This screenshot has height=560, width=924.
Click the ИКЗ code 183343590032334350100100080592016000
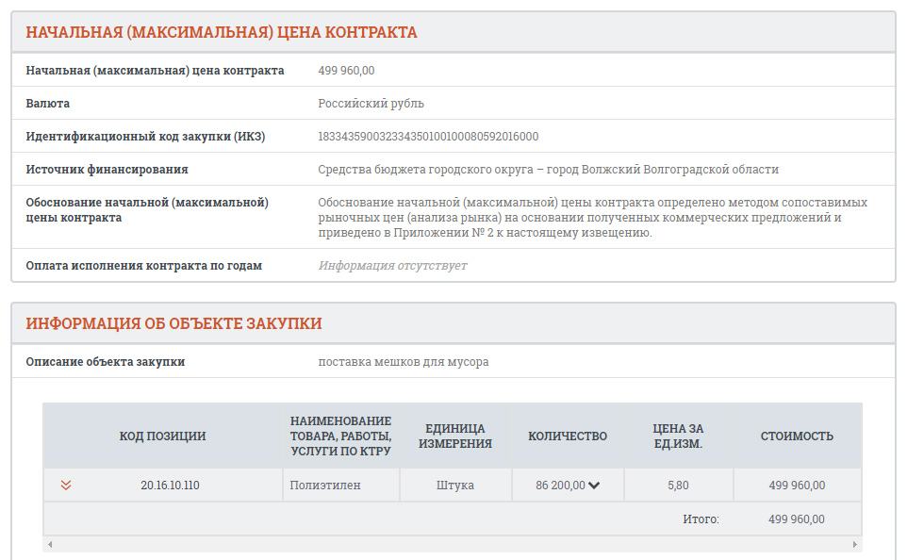pyautogui.click(x=429, y=136)
